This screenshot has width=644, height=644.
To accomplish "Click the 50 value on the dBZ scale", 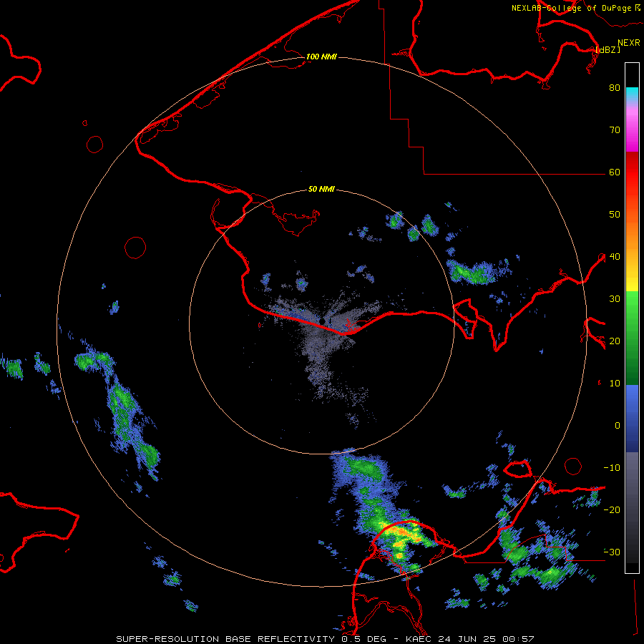I will 615,215.
